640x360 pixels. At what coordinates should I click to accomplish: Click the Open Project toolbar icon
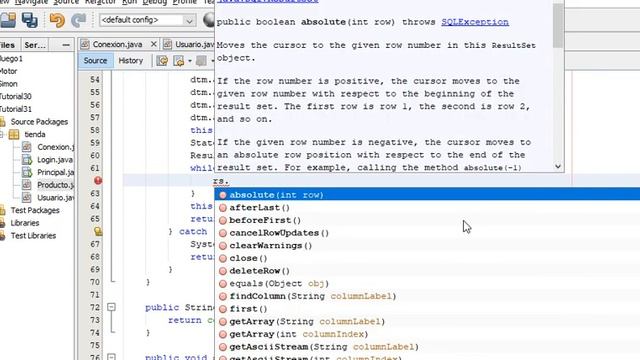[x=8, y=20]
